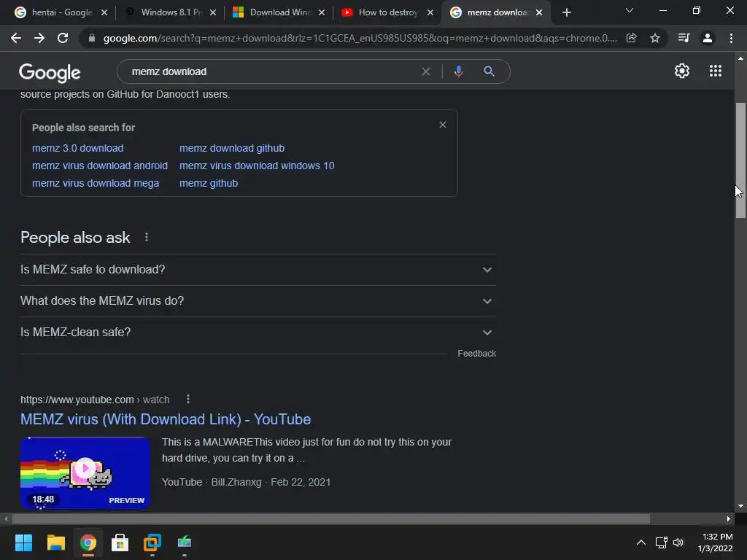Go forward one page in Chrome
747x560 pixels.
39,38
